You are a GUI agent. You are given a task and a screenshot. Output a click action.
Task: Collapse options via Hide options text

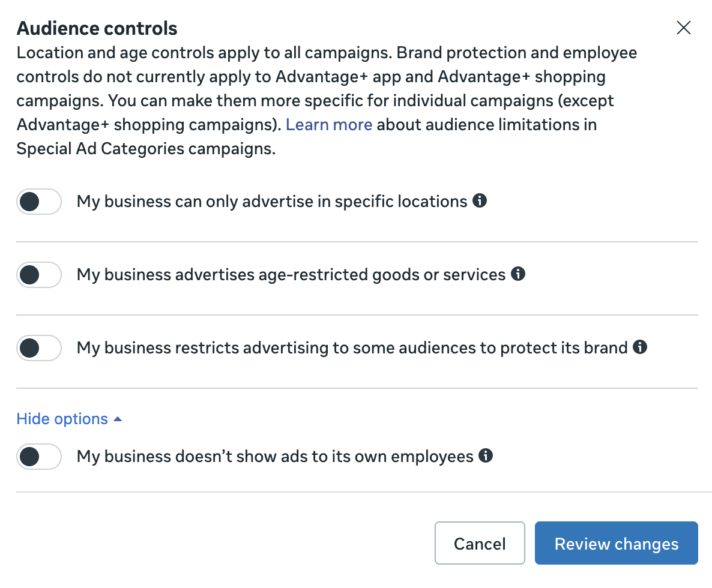(x=62, y=419)
